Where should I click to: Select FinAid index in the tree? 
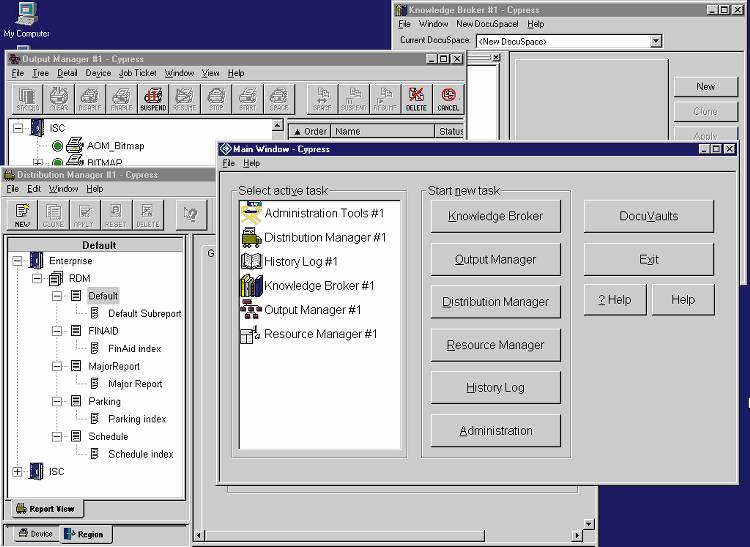coord(134,349)
